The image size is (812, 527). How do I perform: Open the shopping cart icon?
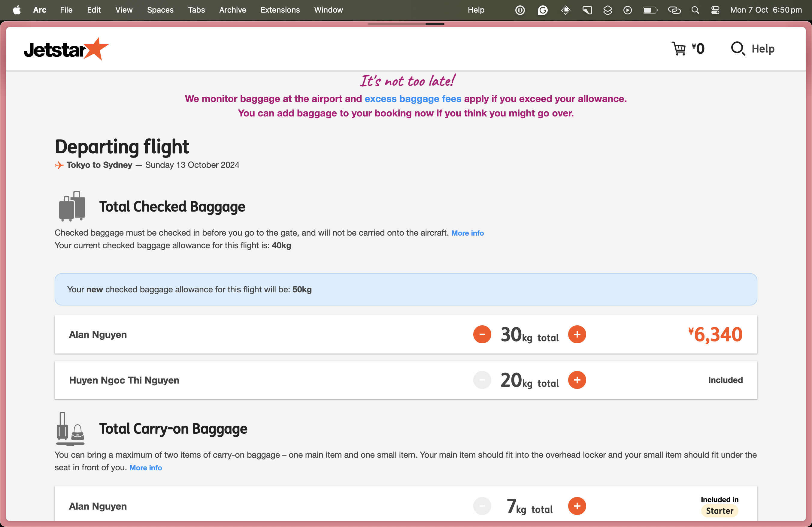679,49
